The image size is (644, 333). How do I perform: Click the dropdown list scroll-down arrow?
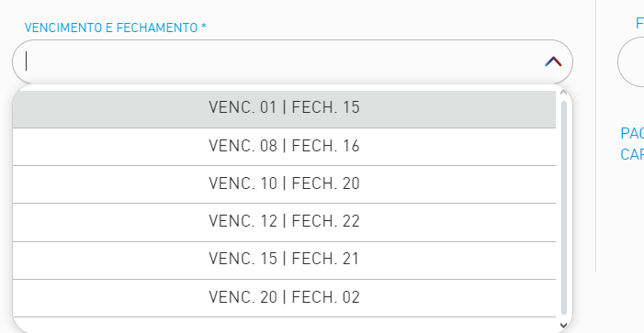click(563, 326)
